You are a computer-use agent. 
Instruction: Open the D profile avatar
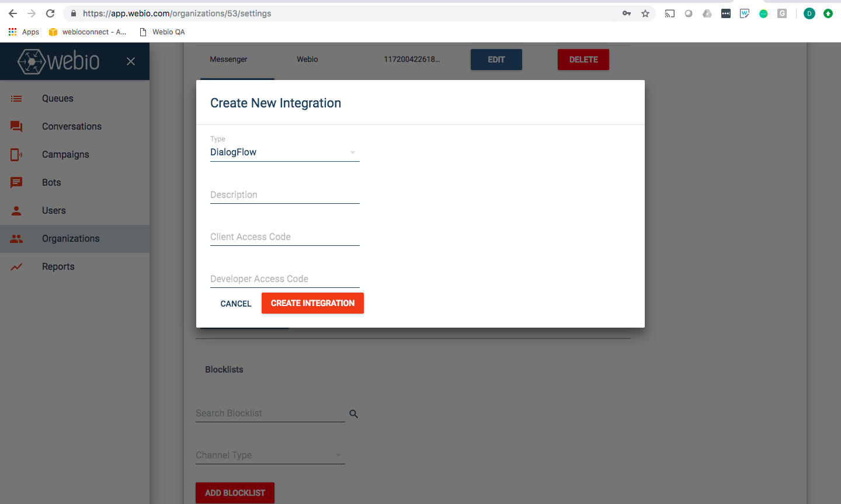coord(809,13)
